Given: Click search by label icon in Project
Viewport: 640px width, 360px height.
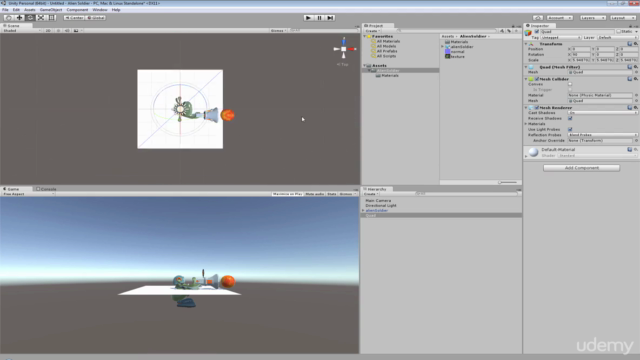Looking at the screenshot, I should 509,31.
